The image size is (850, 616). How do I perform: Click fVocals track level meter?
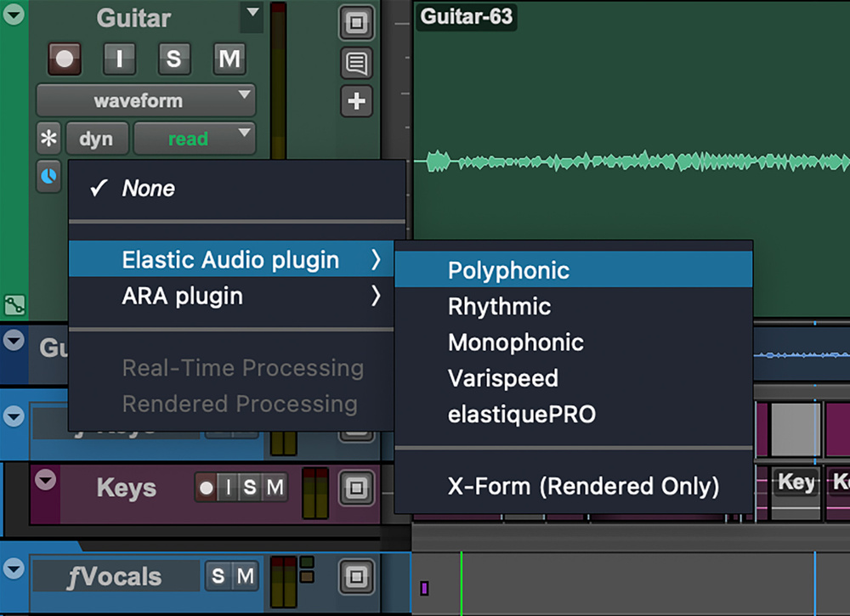click(284, 582)
